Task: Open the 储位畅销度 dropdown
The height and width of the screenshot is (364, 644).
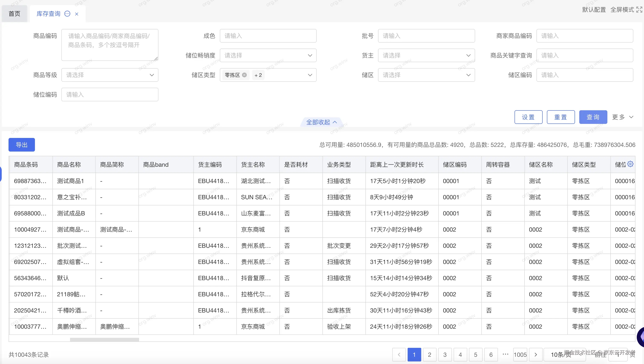Action: click(268, 56)
